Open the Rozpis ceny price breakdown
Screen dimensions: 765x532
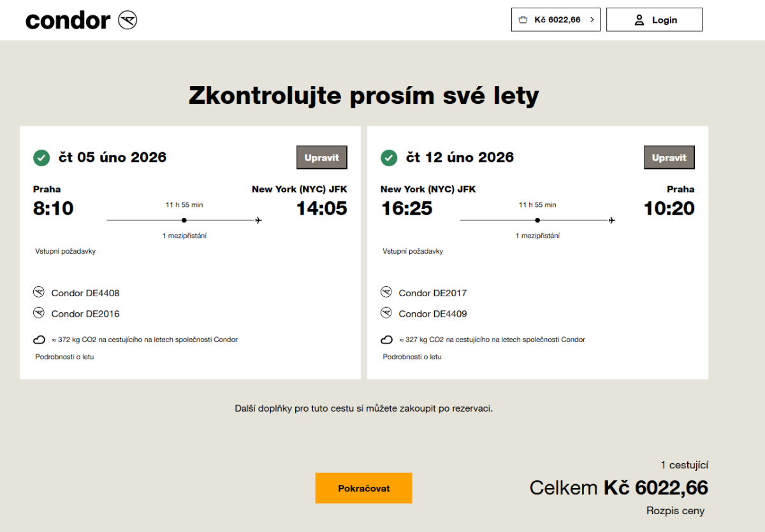coord(675,511)
